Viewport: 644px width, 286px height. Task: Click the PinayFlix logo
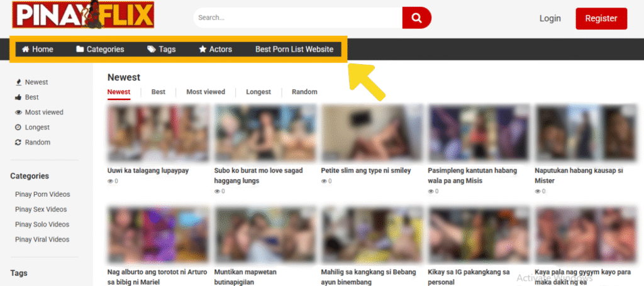click(x=83, y=14)
